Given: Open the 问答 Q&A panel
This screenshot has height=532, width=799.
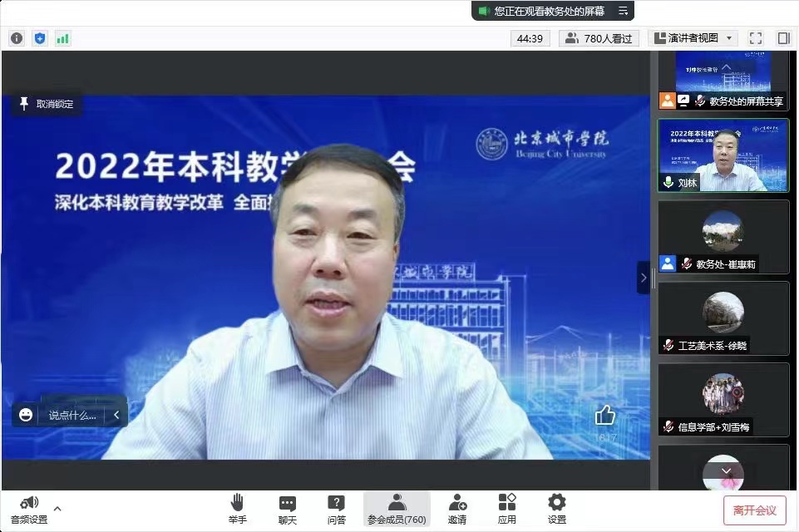Looking at the screenshot, I should coord(336,509).
